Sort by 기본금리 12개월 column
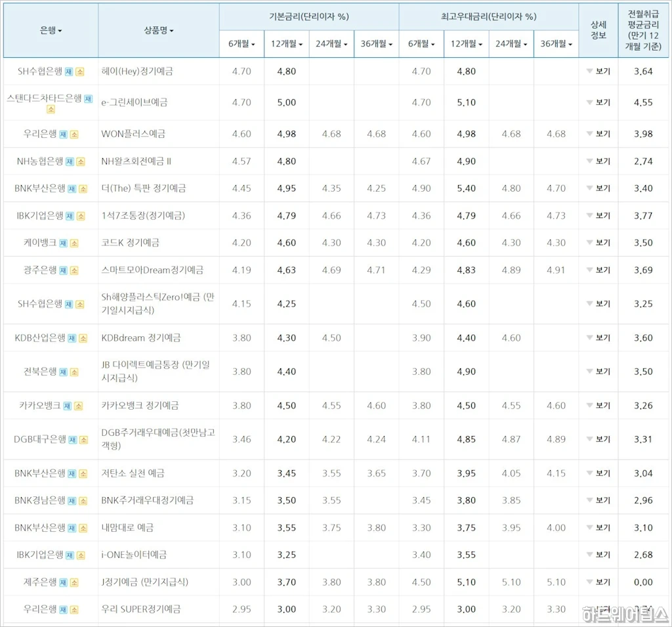 click(x=287, y=44)
